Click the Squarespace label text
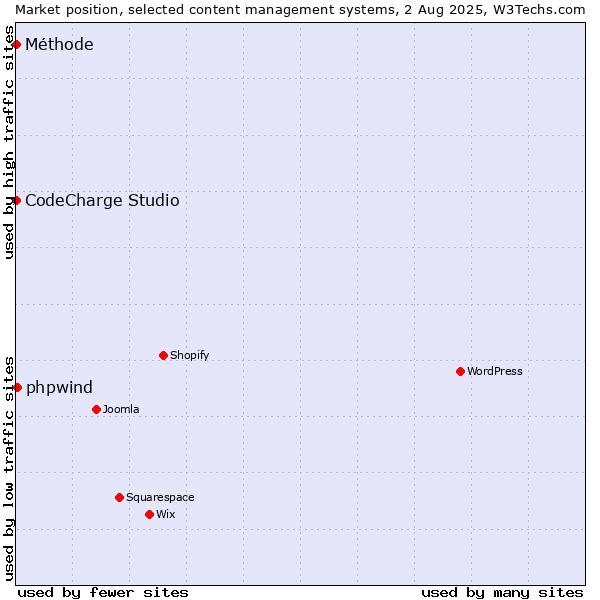Screen dimensions: 600x600 click(x=160, y=497)
